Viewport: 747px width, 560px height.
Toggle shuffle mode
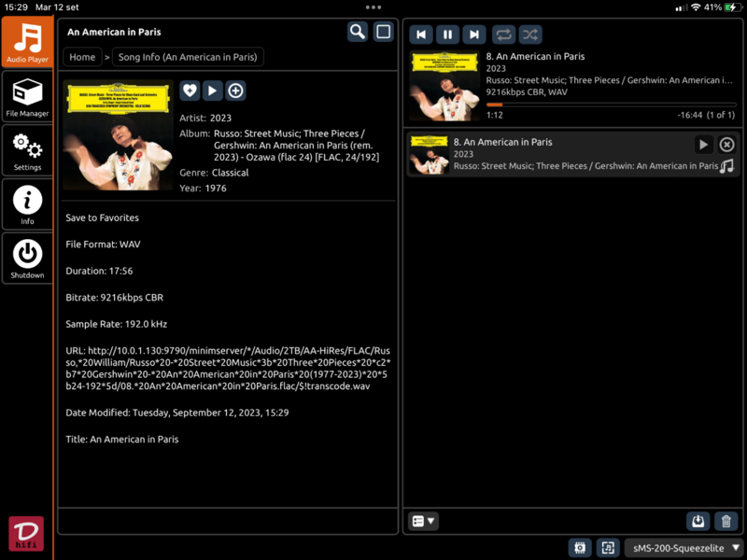point(530,35)
